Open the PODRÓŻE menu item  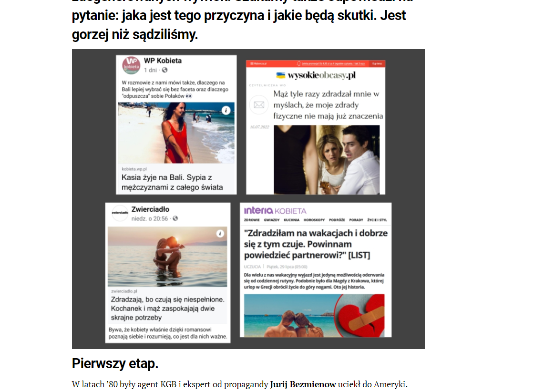click(x=337, y=220)
